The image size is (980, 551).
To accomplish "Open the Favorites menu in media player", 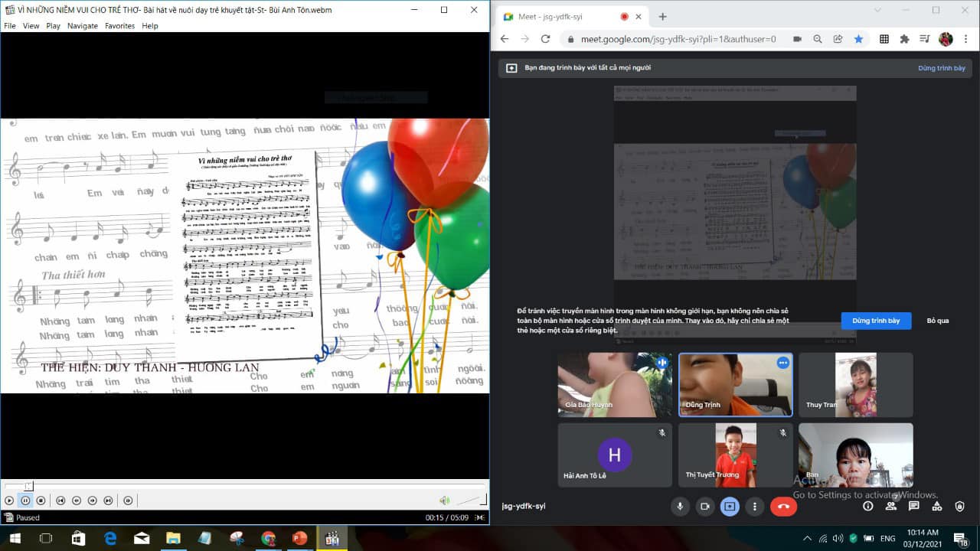I will point(119,25).
